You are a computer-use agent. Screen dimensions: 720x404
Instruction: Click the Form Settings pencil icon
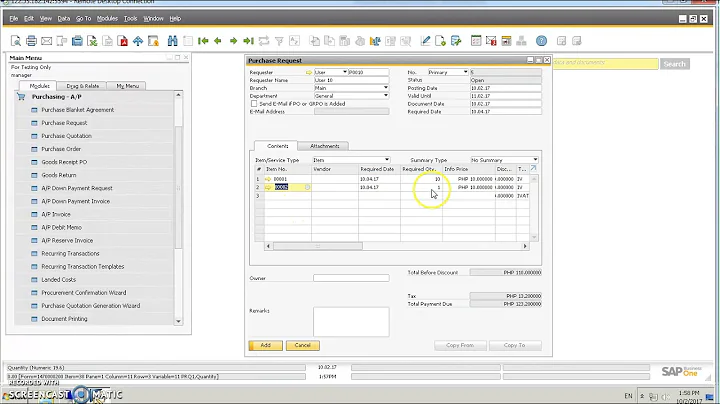(426, 41)
